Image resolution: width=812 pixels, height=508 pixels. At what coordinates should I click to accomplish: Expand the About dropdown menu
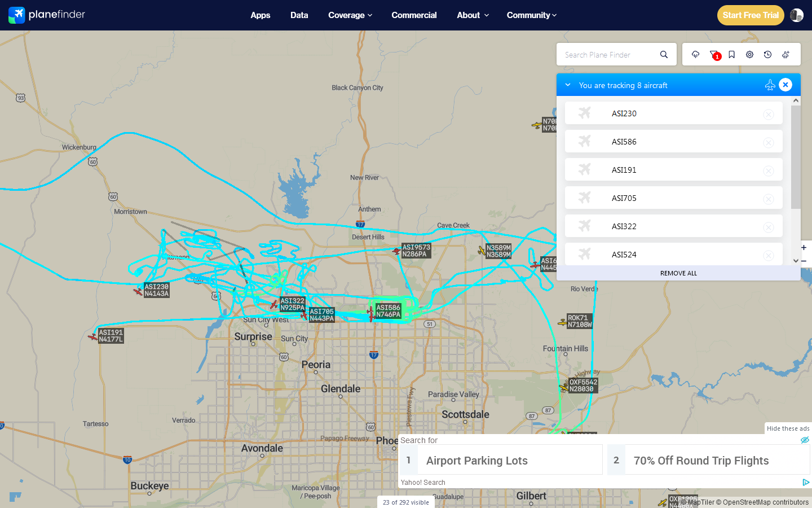473,15
